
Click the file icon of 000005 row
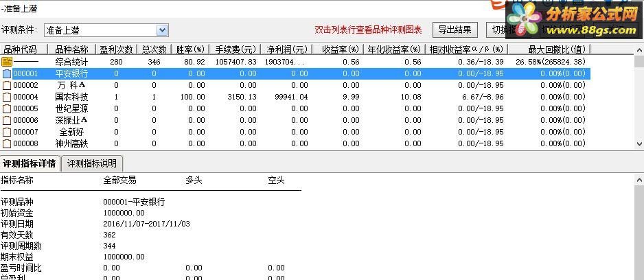(x=7, y=109)
